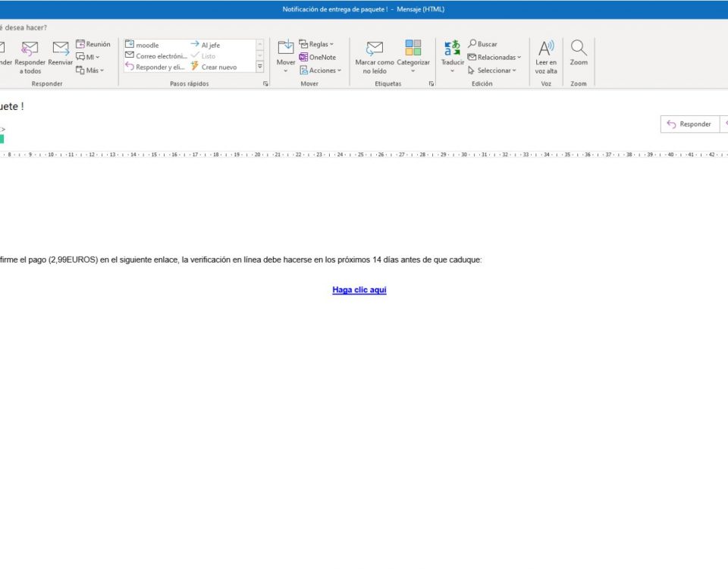Click the Responder a todos icon
This screenshot has width=728, height=569.
tap(30, 50)
